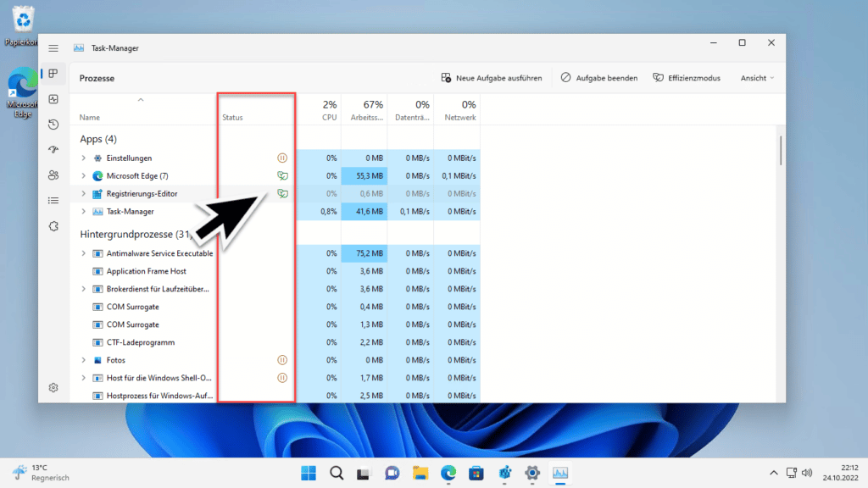The image size is (868, 488).
Task: Switch to the Prozesse sidebar page
Action: coord(53,74)
